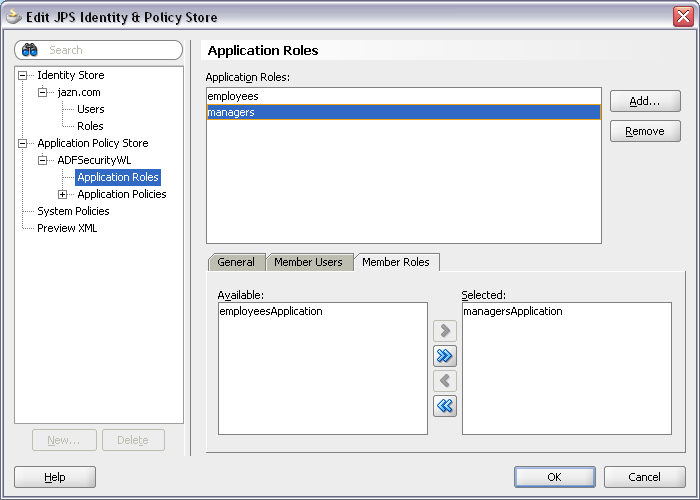Image resolution: width=700 pixels, height=500 pixels.
Task: Collapse the ADFSecurityWL tree node
Action: point(42,160)
